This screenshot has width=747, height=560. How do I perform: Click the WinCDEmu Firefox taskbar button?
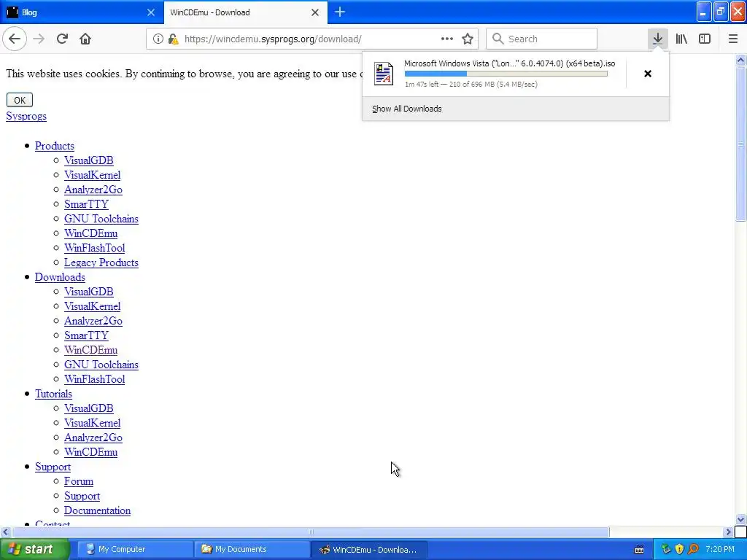tap(368, 550)
